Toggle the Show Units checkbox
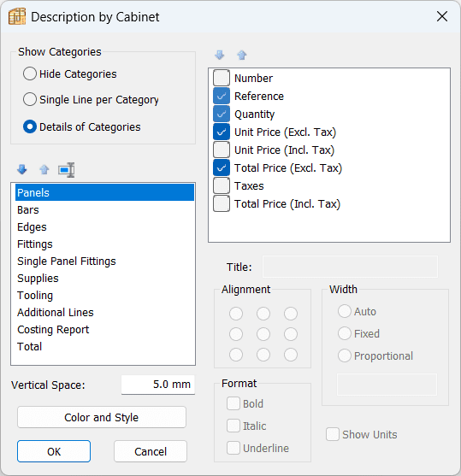The height and width of the screenshot is (476, 461). (333, 434)
